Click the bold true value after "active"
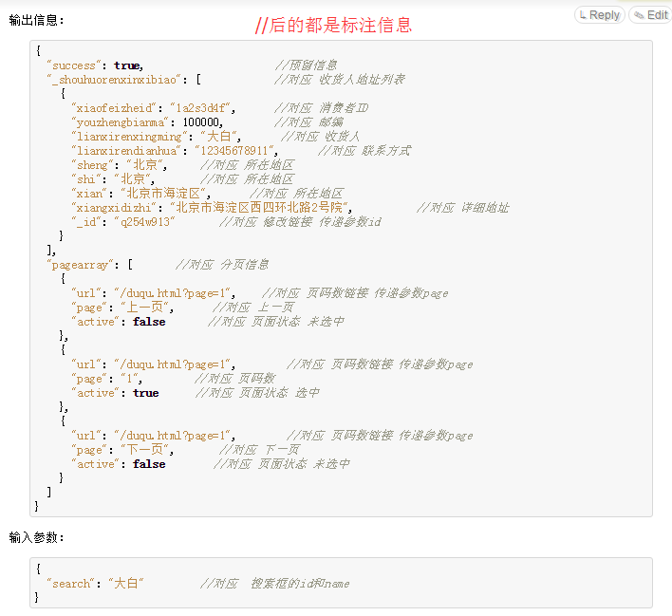 [x=146, y=393]
